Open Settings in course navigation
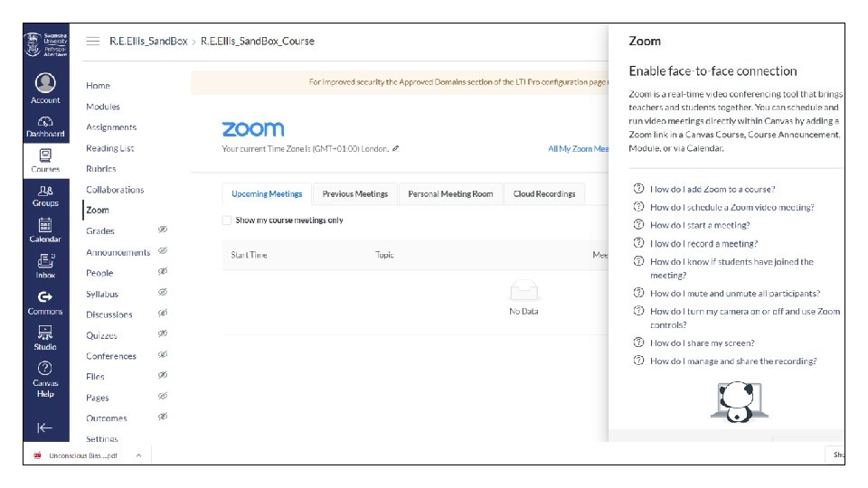The width and height of the screenshot is (868, 488). tap(102, 439)
